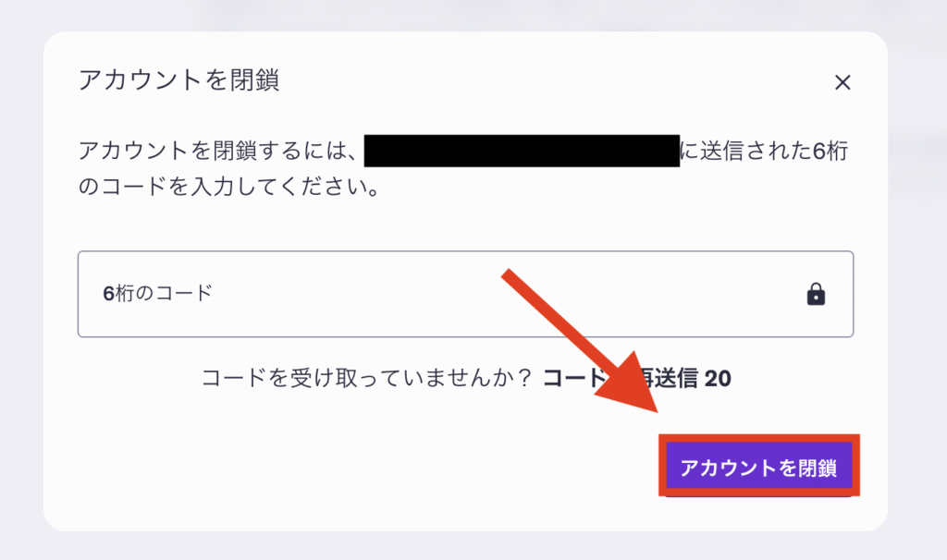Viewport: 947px width, 560px height.
Task: Click the red arrow's tail end
Action: [510, 276]
